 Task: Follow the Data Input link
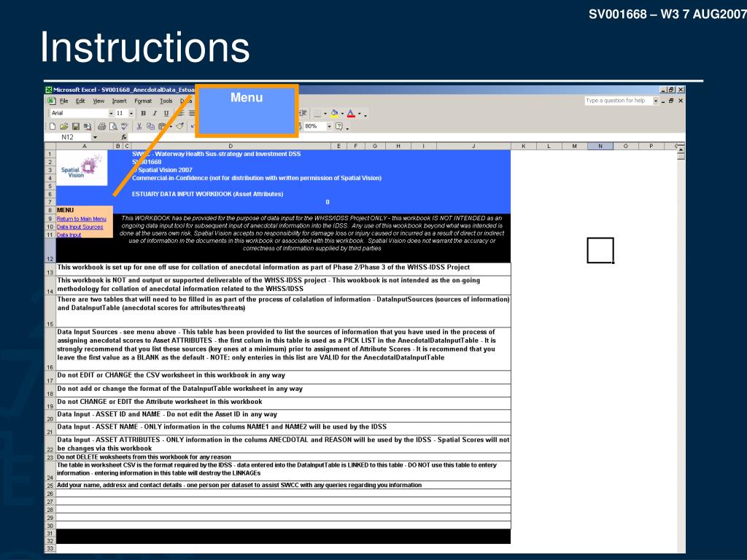[69, 235]
